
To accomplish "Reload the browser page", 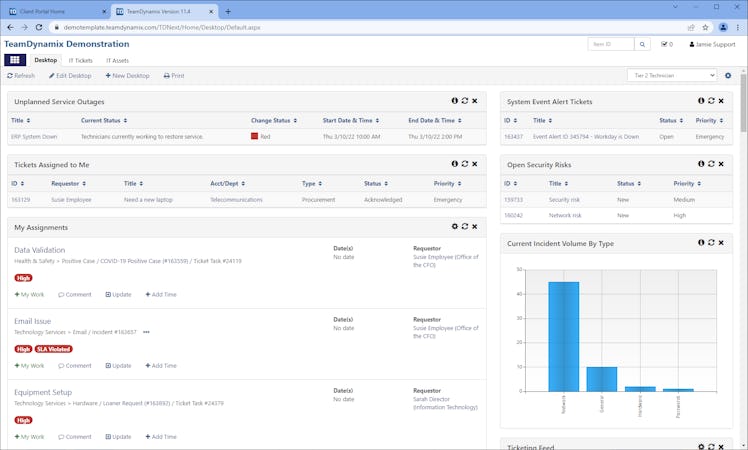I will pyautogui.click(x=39, y=28).
